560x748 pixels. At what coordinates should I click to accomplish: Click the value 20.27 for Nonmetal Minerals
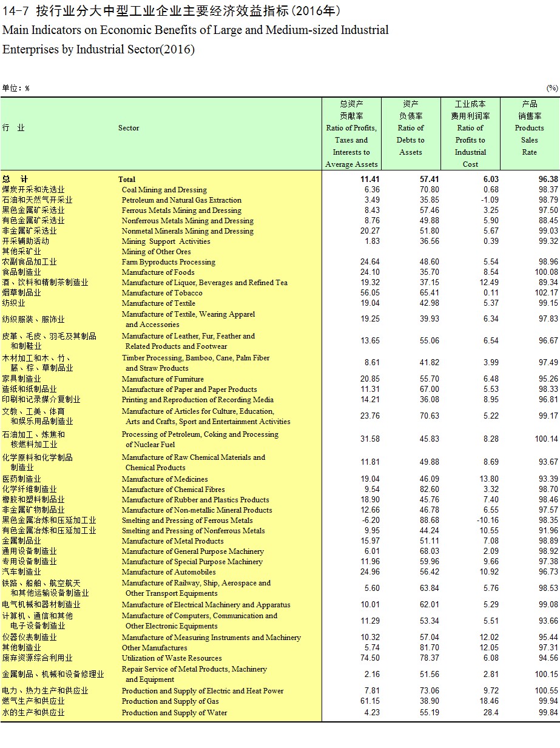tap(369, 231)
